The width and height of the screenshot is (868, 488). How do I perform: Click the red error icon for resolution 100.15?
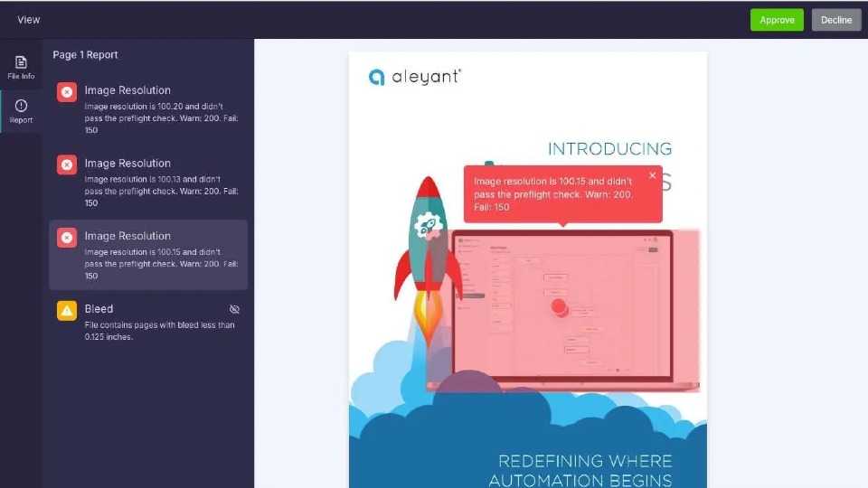point(67,238)
